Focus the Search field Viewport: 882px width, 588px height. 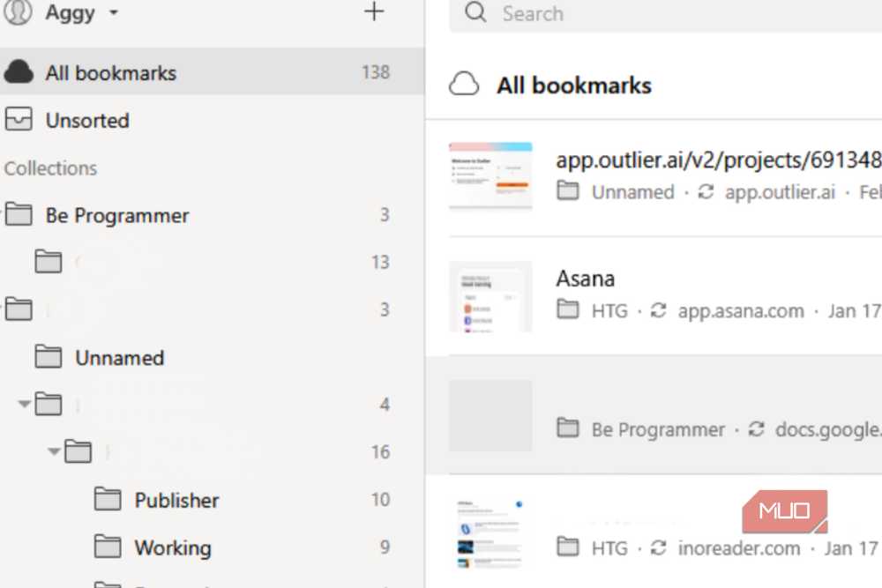pyautogui.click(x=665, y=13)
